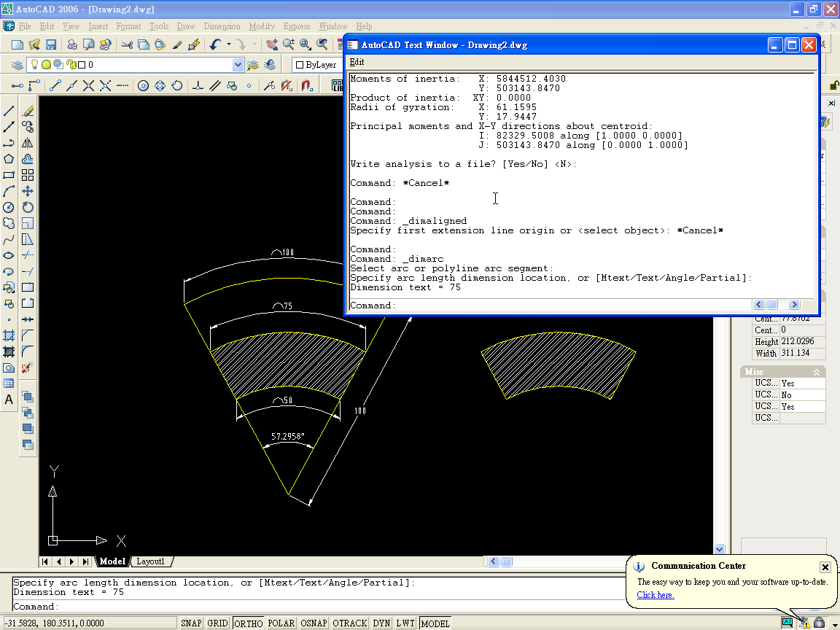Open the ByLayer color control dropdown
This screenshot has height=630, width=840.
coord(316,65)
